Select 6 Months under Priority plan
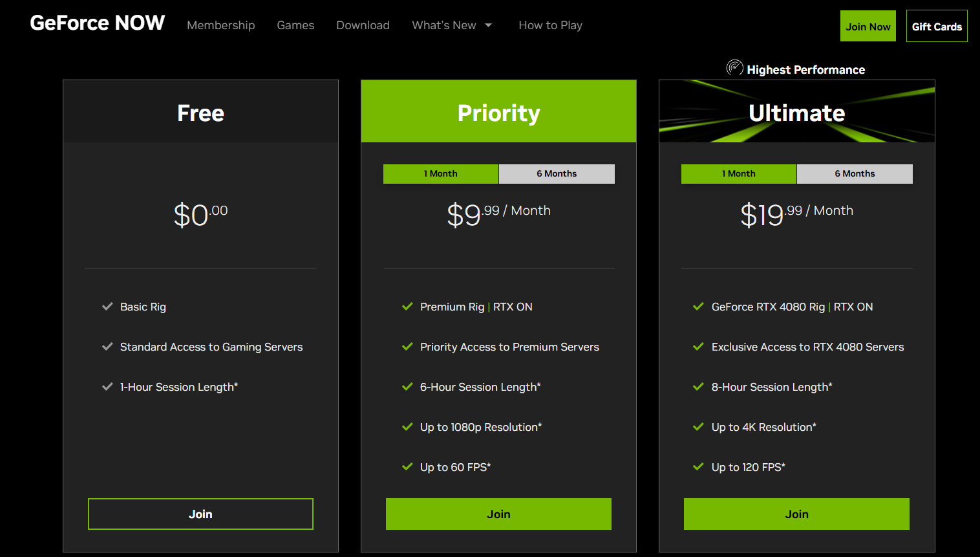980x557 pixels. 557,173
